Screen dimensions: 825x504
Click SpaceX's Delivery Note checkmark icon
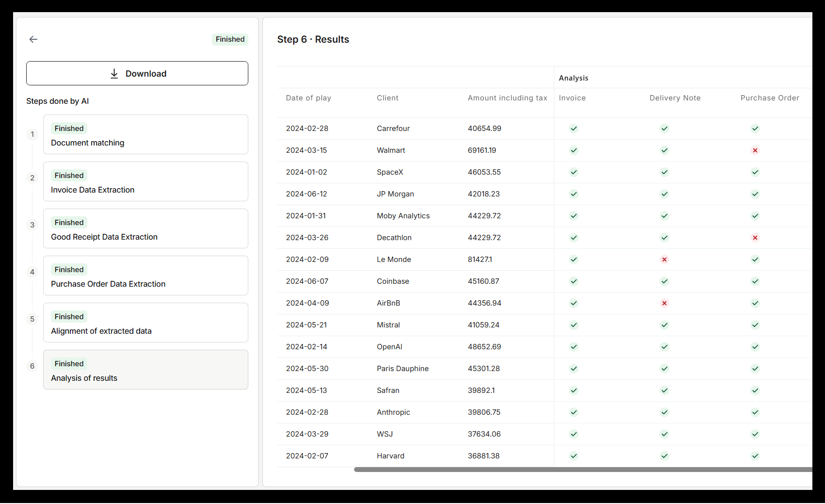[x=664, y=172]
